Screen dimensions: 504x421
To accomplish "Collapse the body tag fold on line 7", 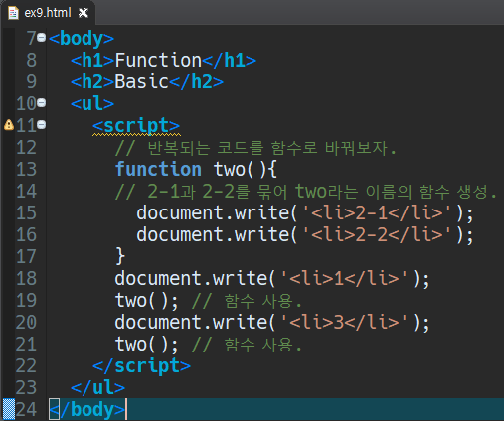I will coord(42,37).
